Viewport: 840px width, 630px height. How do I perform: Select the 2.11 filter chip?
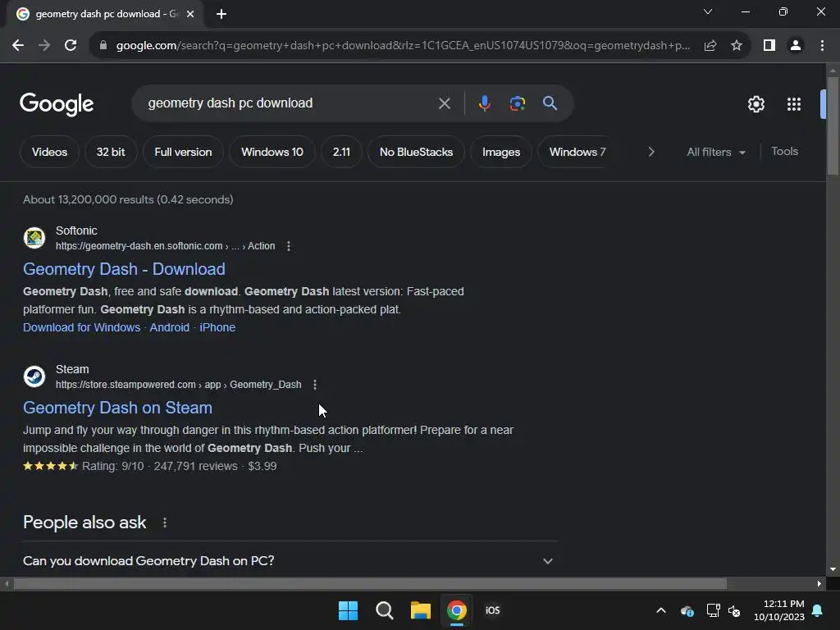pyautogui.click(x=341, y=152)
